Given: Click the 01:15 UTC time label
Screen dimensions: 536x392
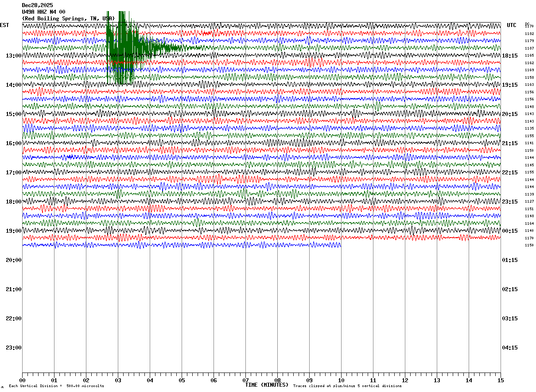Looking at the screenshot, I should (x=510, y=260).
